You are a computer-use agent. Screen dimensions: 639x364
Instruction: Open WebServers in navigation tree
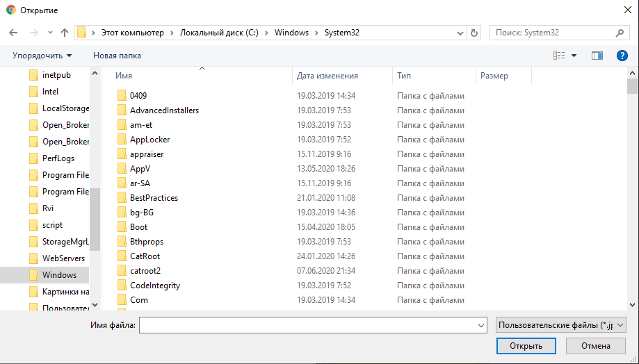[63, 258]
